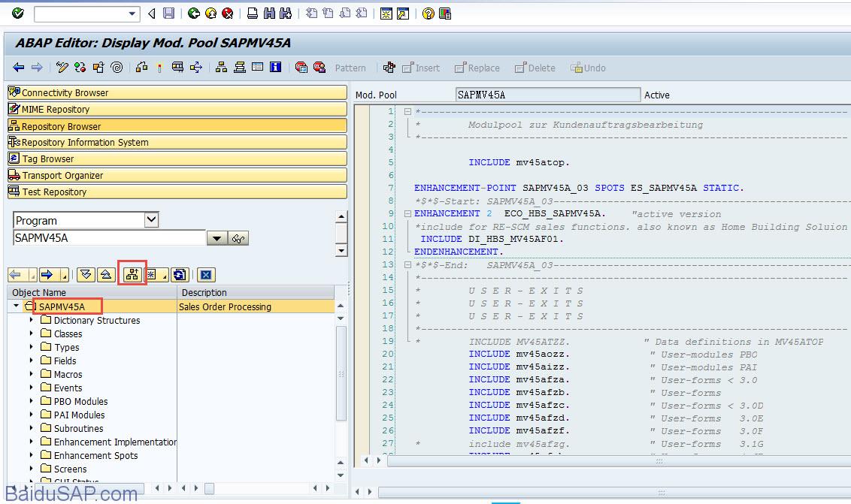Open the Program object type dropdown
Screen dimensions: 851x504
point(151,220)
